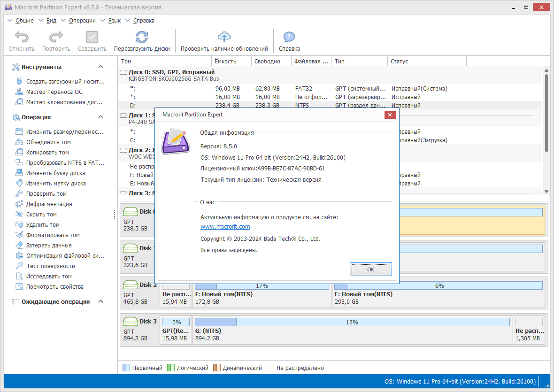Select the F: Новый том(NTFS) partition block
Viewport: 554px width, 392px height.
coord(262,294)
